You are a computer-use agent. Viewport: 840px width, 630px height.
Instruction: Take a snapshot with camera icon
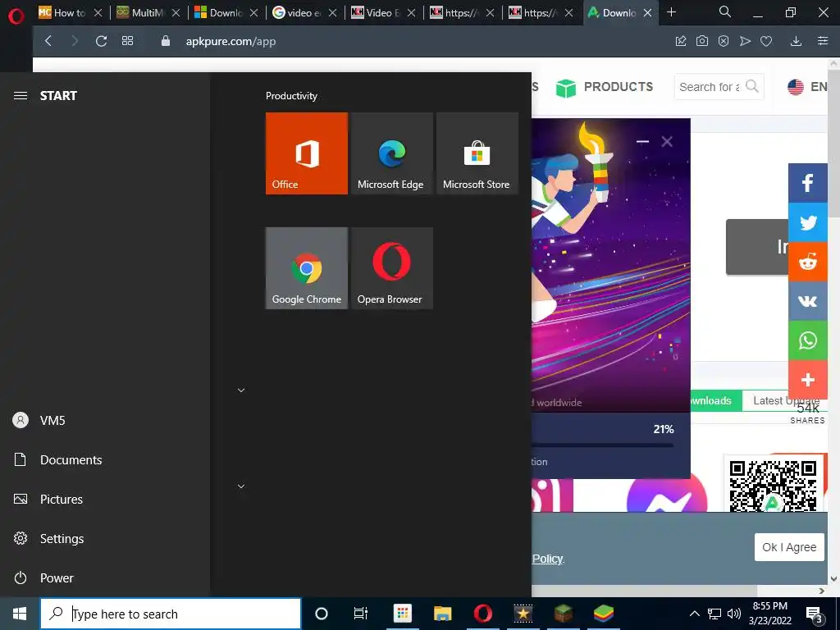pyautogui.click(x=702, y=41)
